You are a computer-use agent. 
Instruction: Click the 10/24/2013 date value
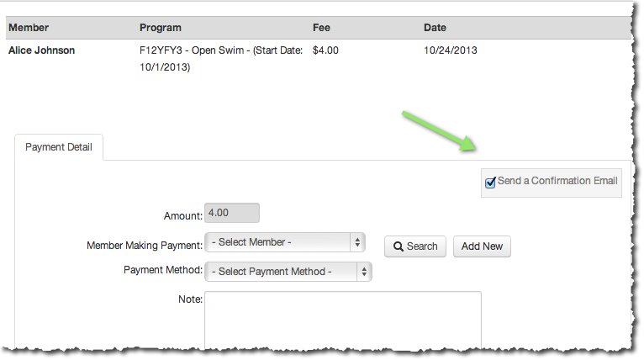tap(450, 50)
